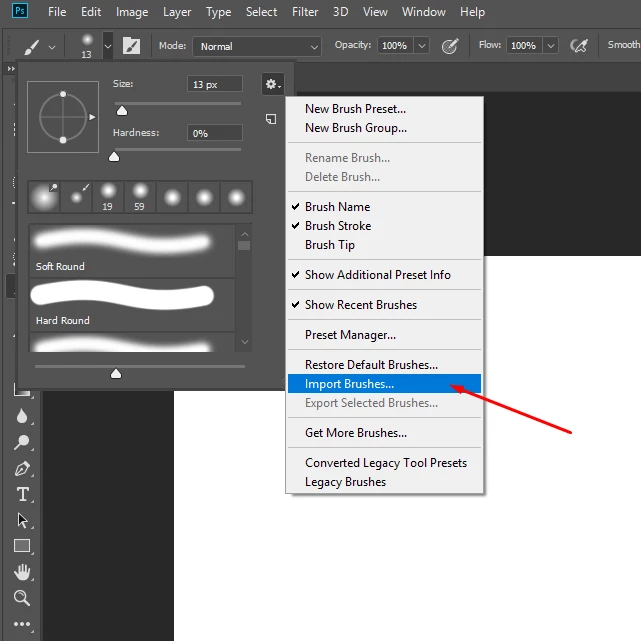Select the Dodge tool

pyautogui.click(x=22, y=442)
